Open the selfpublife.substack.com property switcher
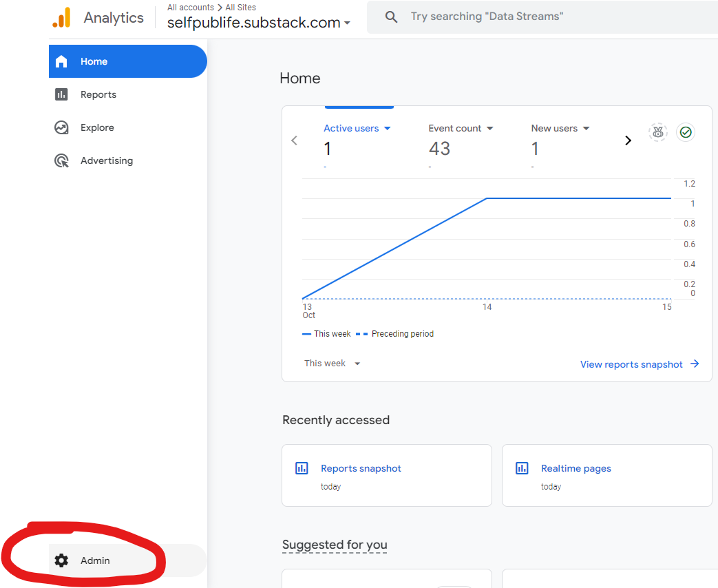This screenshot has width=718, height=588. 260,22
